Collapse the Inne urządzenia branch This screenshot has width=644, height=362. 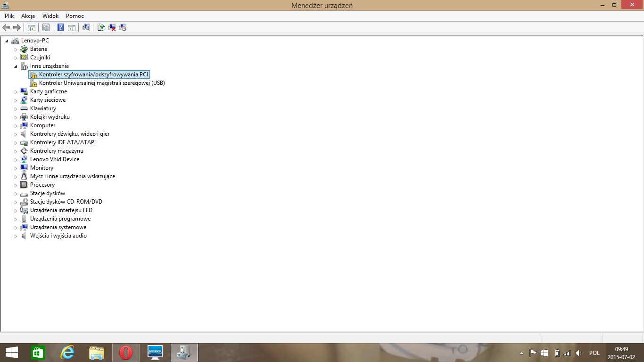pos(16,66)
